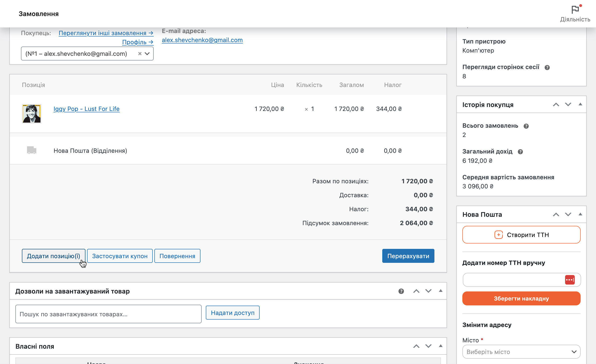Click the Кількість column header
The image size is (596, 364).
click(x=309, y=85)
